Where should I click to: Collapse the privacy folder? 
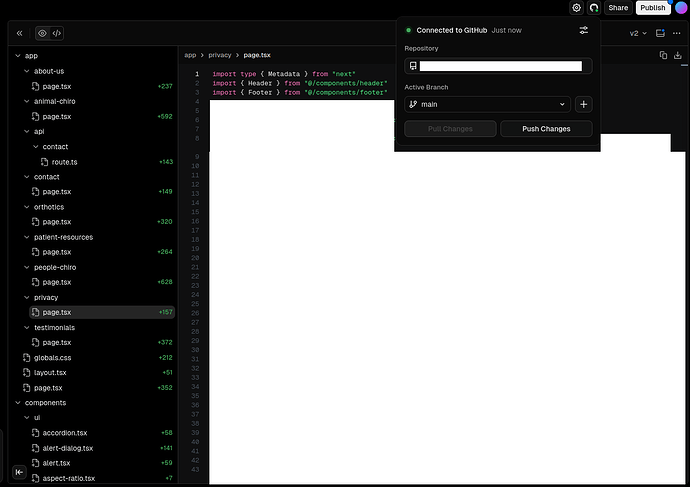click(41, 297)
